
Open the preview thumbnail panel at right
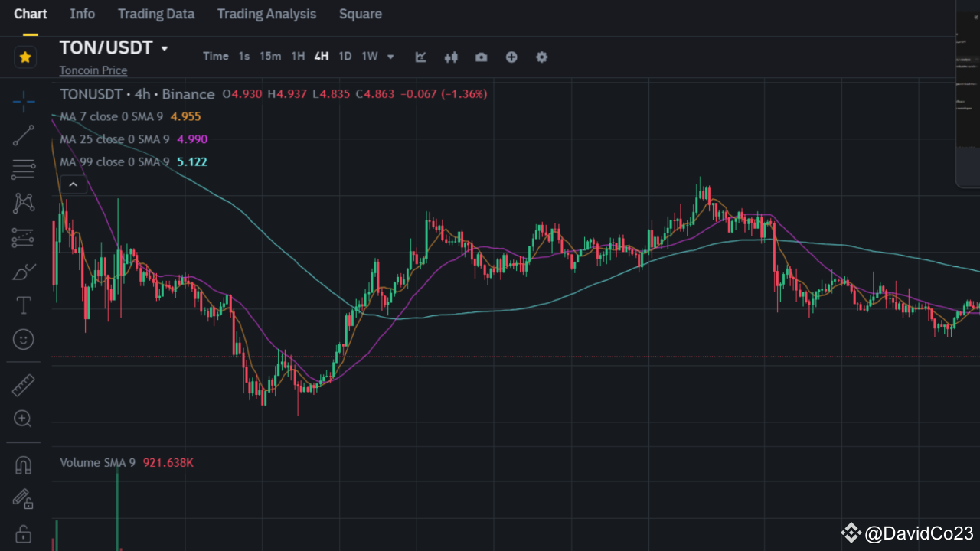click(x=968, y=94)
